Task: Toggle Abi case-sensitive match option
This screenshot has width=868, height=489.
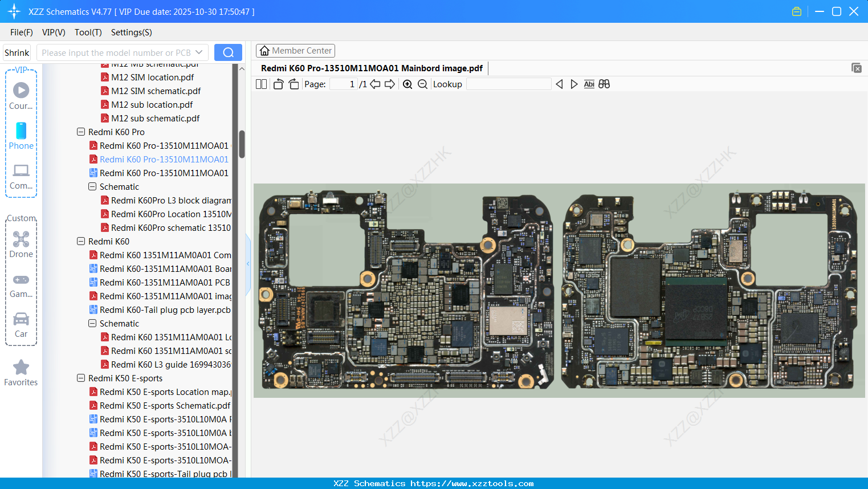Action: (x=589, y=84)
